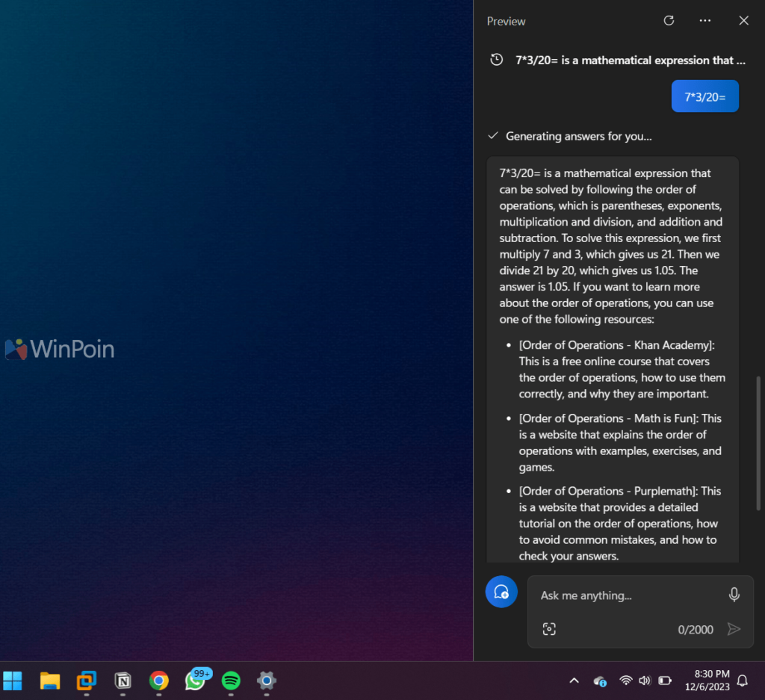Launch Notion from the taskbar
The width and height of the screenshot is (765, 700).
123,681
